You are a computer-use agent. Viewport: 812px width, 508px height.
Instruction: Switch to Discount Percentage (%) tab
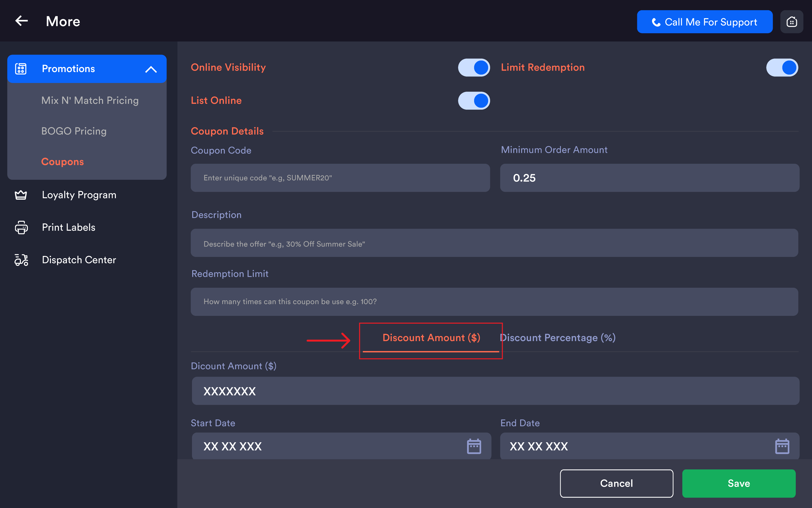click(557, 338)
